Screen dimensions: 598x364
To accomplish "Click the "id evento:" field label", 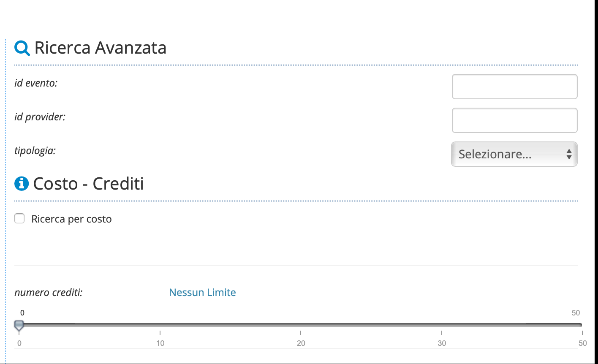I will pyautogui.click(x=36, y=83).
